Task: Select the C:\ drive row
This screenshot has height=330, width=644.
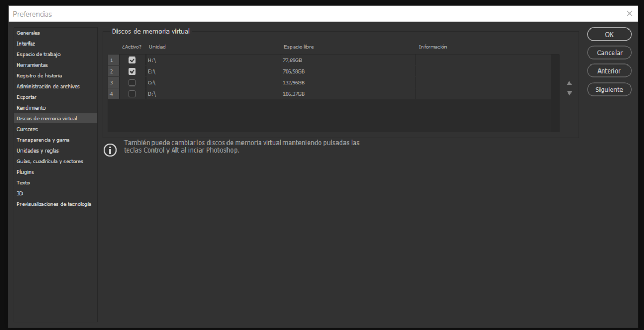Action: (x=330, y=82)
